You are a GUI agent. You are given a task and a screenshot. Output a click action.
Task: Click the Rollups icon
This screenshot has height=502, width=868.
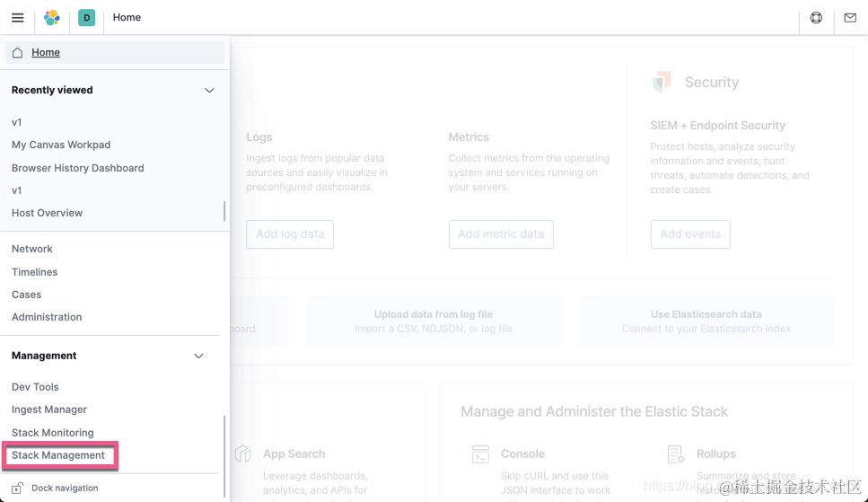tap(676, 454)
